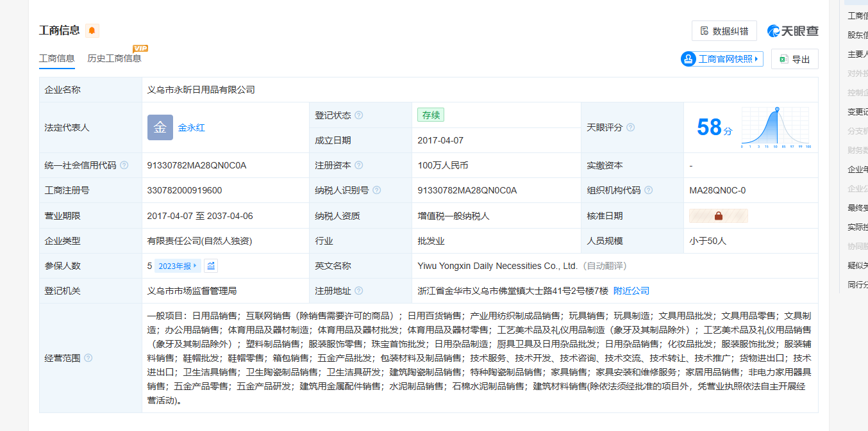Click the help icon beside 组织机构代码
868x431 pixels.
click(x=648, y=190)
